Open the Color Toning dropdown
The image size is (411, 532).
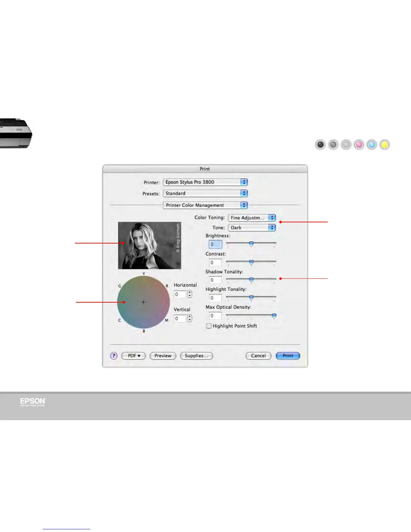click(252, 218)
